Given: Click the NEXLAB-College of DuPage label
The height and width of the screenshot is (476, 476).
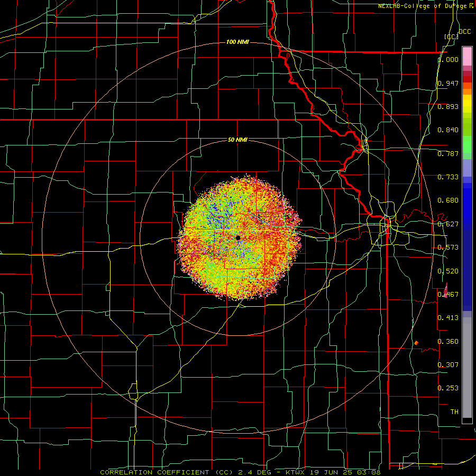Looking at the screenshot, I should tap(425, 6).
